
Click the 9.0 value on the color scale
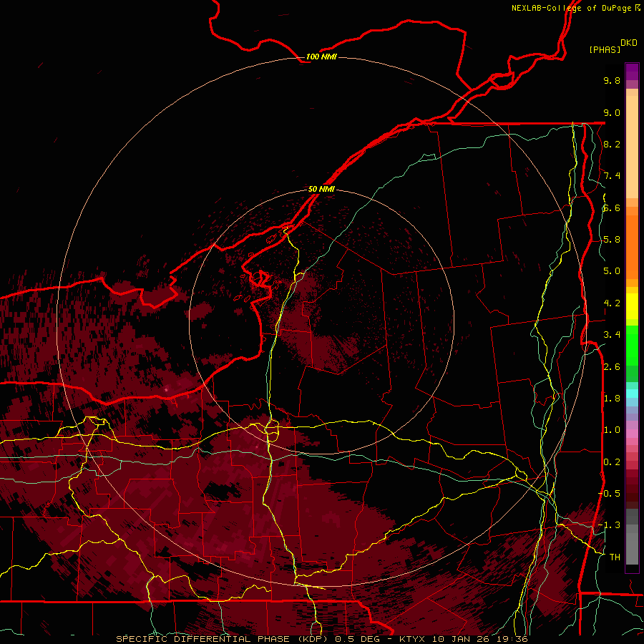[612, 112]
